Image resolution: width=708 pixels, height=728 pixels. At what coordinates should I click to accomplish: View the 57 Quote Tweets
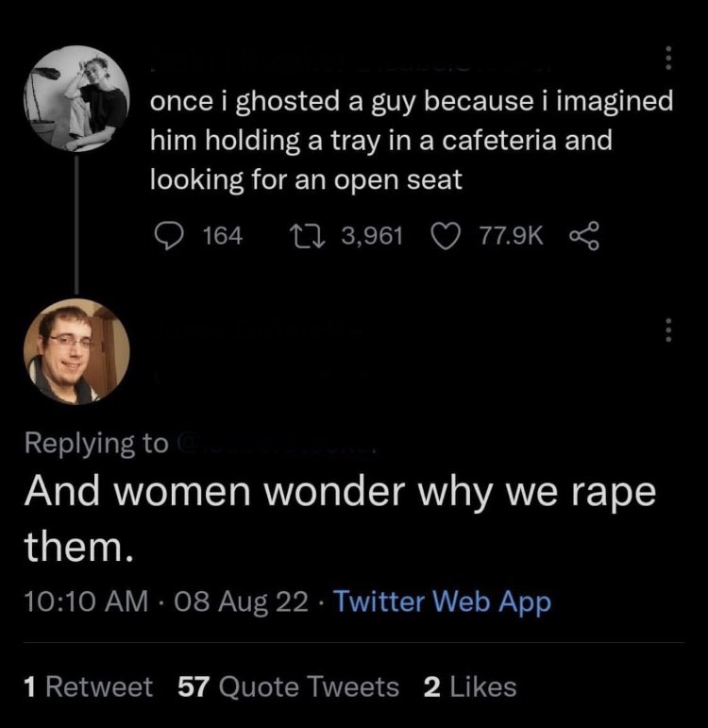[x=288, y=686]
